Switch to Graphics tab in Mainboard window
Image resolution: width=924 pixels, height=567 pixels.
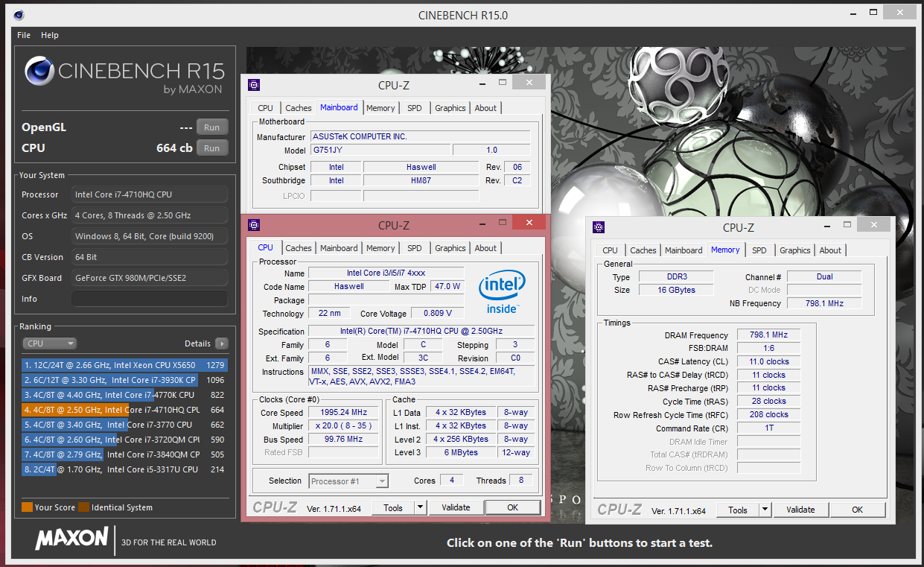pos(450,108)
